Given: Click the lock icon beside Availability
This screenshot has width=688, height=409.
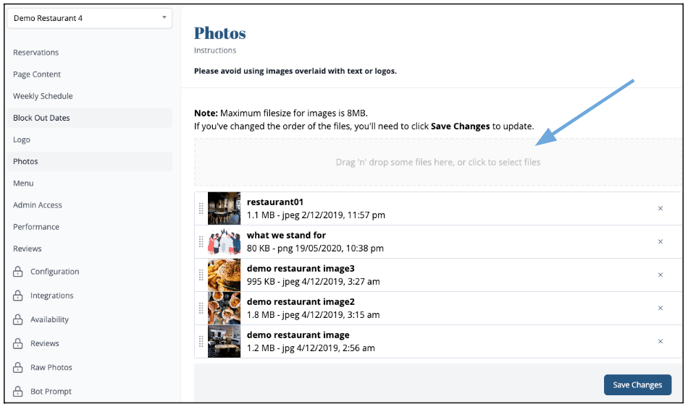Looking at the screenshot, I should [x=18, y=319].
